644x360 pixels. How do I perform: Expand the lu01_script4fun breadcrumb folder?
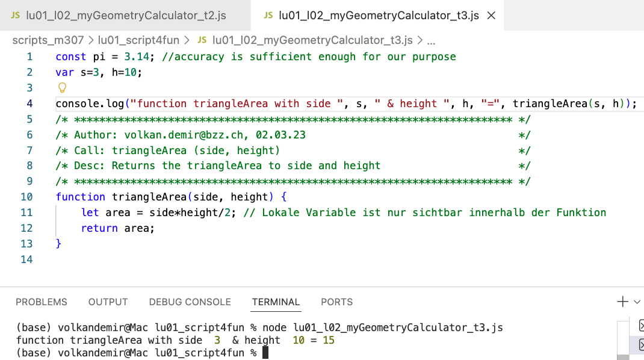point(138,40)
